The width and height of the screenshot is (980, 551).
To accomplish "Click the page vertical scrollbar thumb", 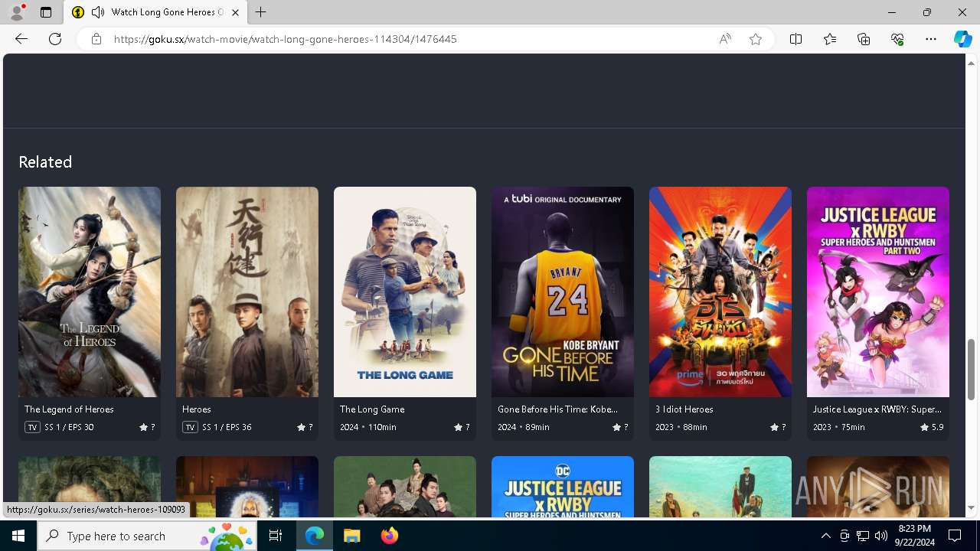I will pos(972,370).
